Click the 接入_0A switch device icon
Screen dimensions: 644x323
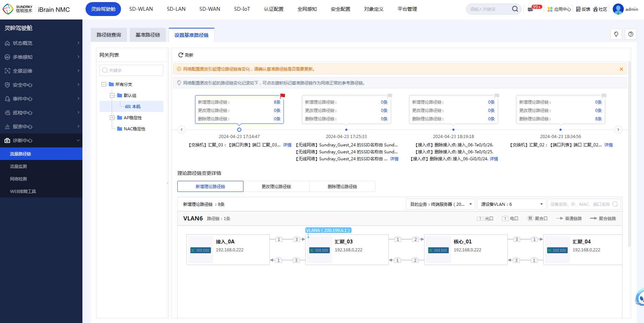tap(201, 250)
